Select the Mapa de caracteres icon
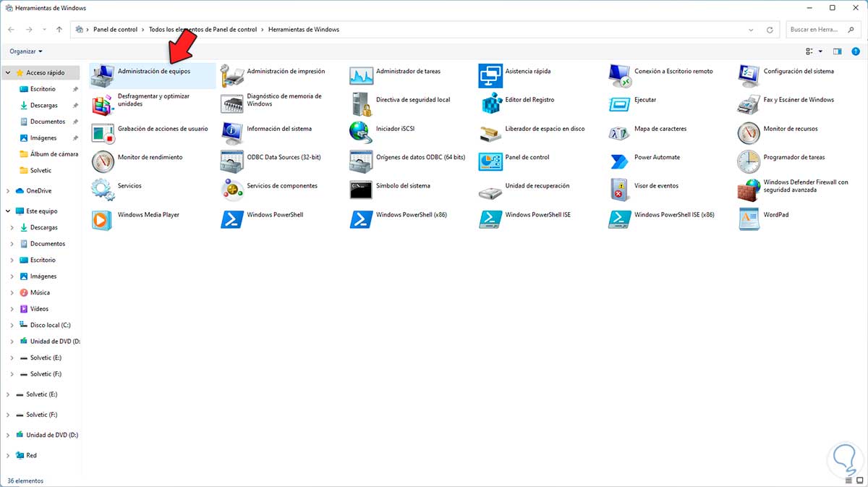Image resolution: width=868 pixels, height=487 pixels. pyautogui.click(x=620, y=132)
